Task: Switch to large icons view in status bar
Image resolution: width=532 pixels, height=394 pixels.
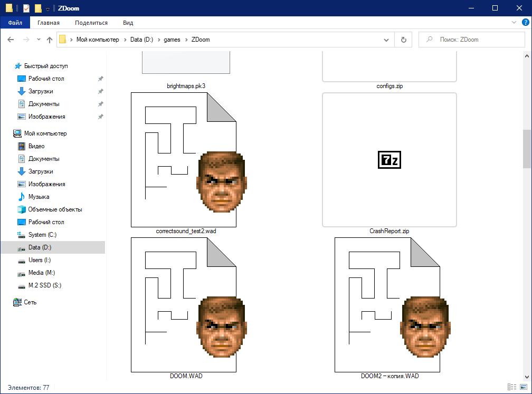Action: tap(524, 387)
